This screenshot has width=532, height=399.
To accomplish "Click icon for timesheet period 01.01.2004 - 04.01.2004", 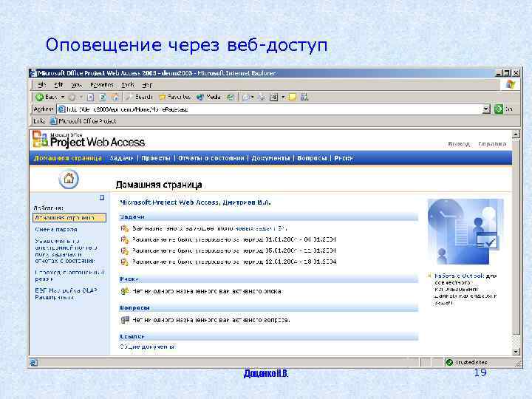I will pos(125,239).
